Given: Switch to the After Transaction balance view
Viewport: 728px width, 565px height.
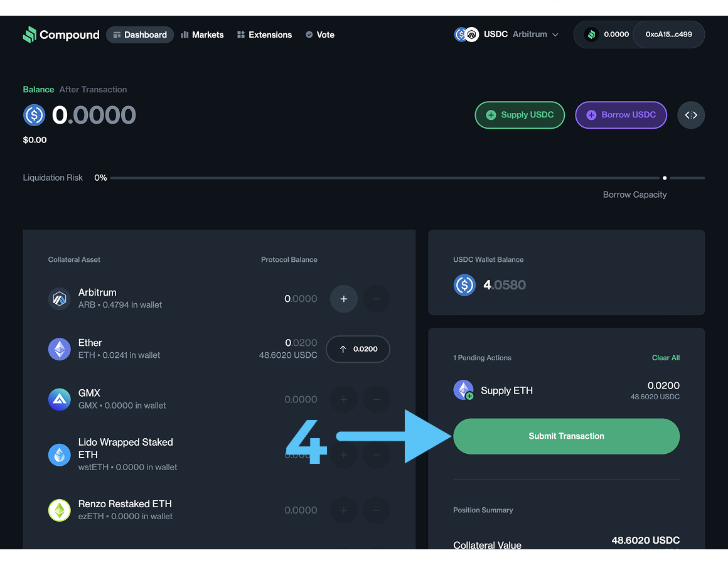Looking at the screenshot, I should pyautogui.click(x=93, y=90).
